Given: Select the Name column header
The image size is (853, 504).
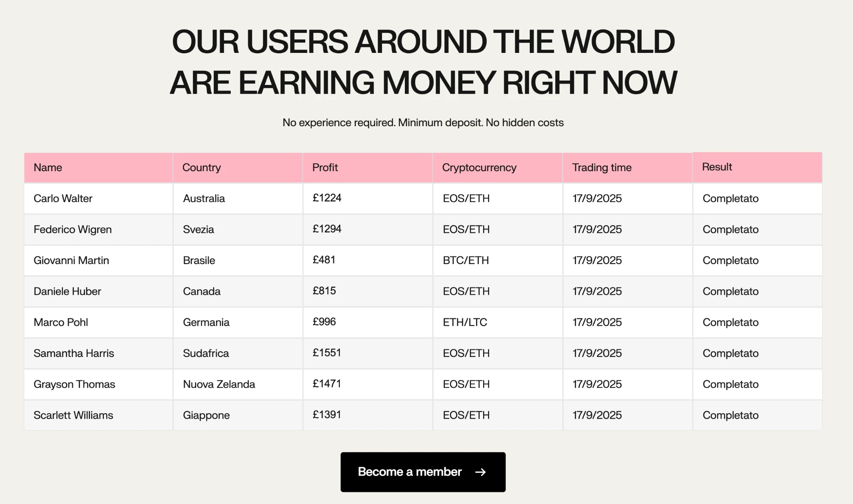Looking at the screenshot, I should (x=98, y=167).
